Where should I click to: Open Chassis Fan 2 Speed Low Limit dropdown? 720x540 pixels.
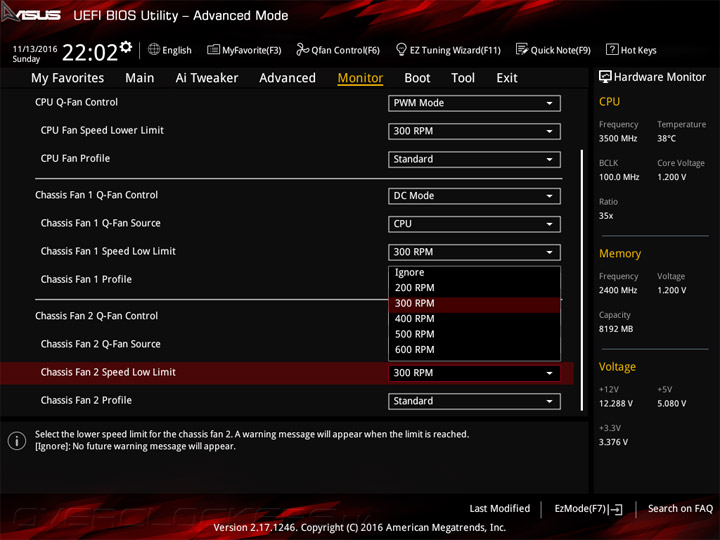point(474,373)
